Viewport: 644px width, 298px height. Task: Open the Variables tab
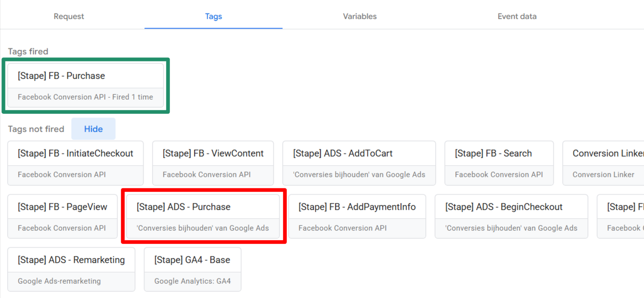pos(360,16)
